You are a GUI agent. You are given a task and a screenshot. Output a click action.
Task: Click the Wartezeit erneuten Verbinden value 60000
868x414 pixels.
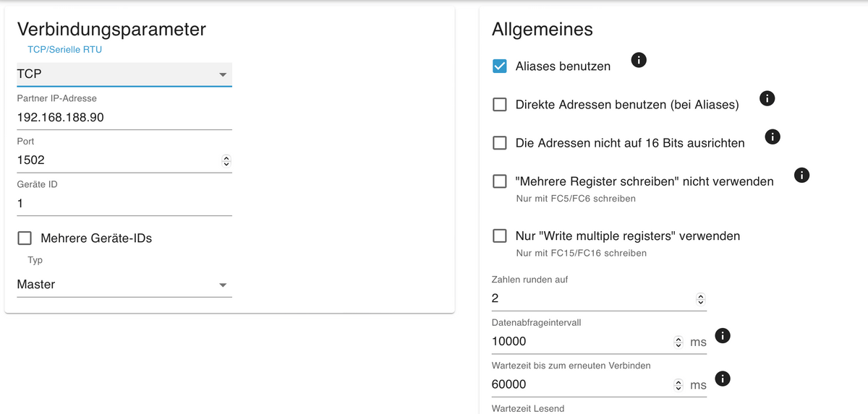tap(509, 384)
